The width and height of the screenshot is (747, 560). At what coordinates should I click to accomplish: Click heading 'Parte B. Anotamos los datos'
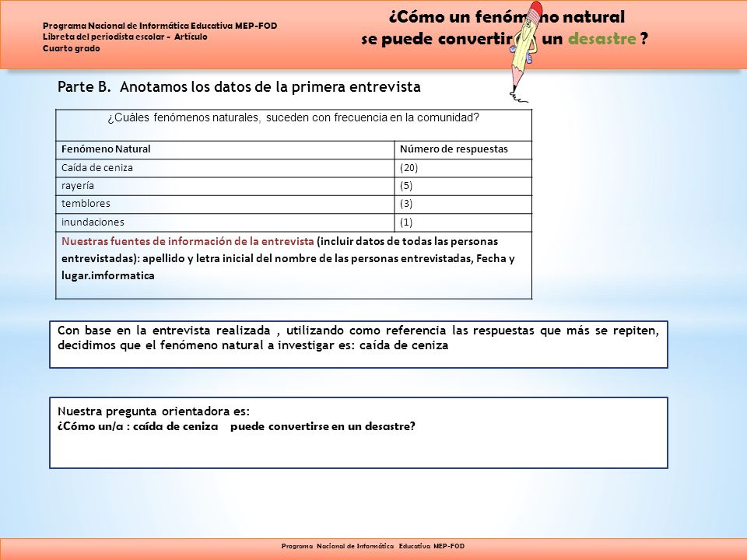(x=239, y=86)
